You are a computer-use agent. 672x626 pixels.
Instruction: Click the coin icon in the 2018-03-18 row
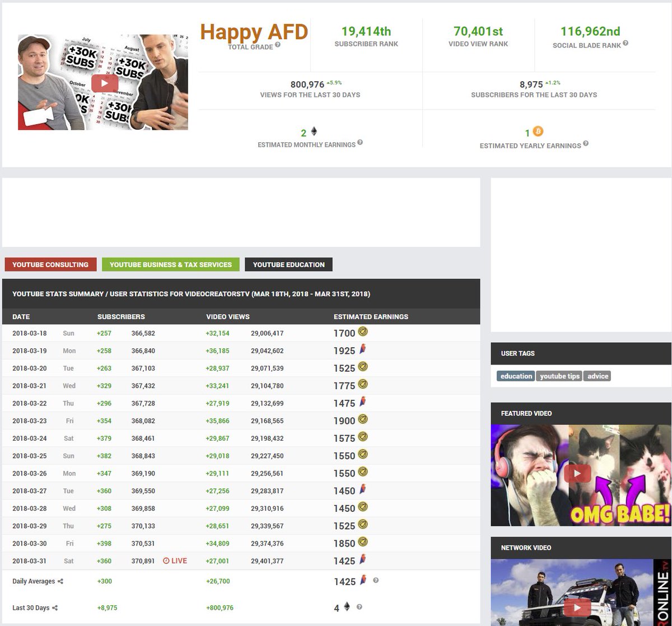[x=363, y=332]
